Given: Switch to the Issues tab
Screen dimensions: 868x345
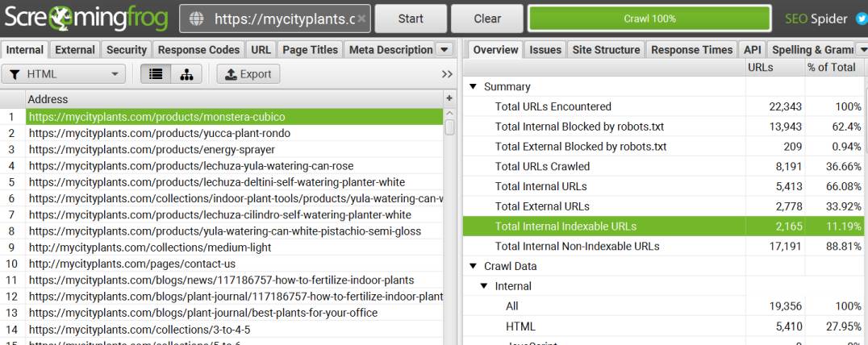Looking at the screenshot, I should (x=545, y=50).
